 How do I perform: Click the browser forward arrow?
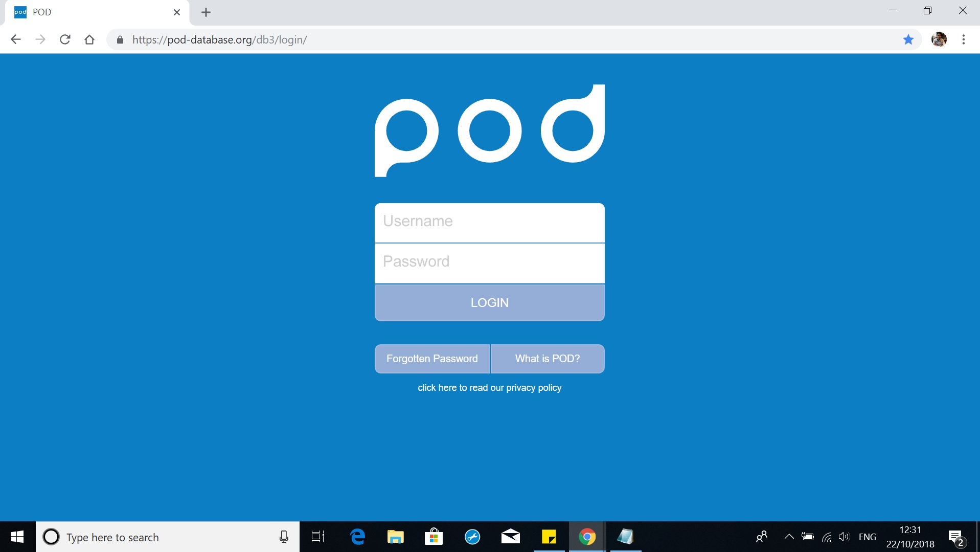(x=40, y=39)
